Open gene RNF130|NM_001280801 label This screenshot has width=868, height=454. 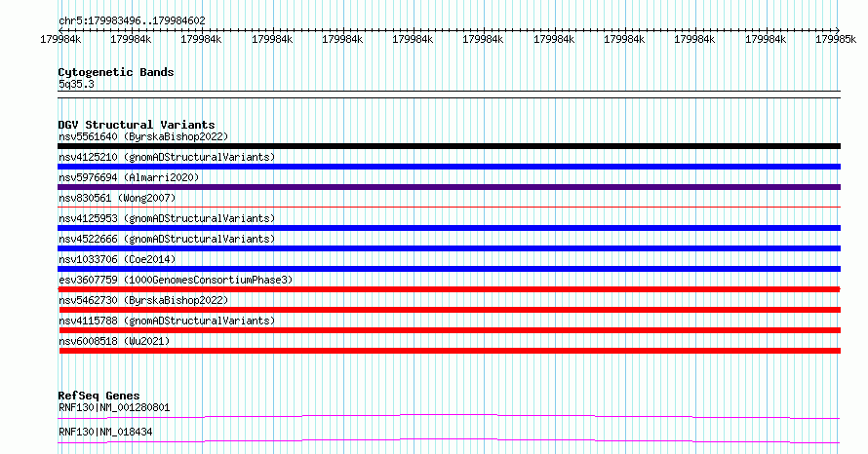click(x=114, y=407)
